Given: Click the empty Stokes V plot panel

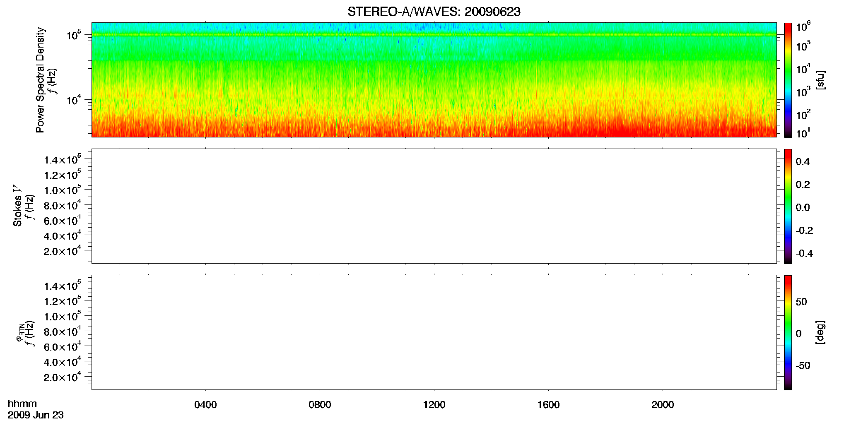Looking at the screenshot, I should pyautogui.click(x=434, y=206).
